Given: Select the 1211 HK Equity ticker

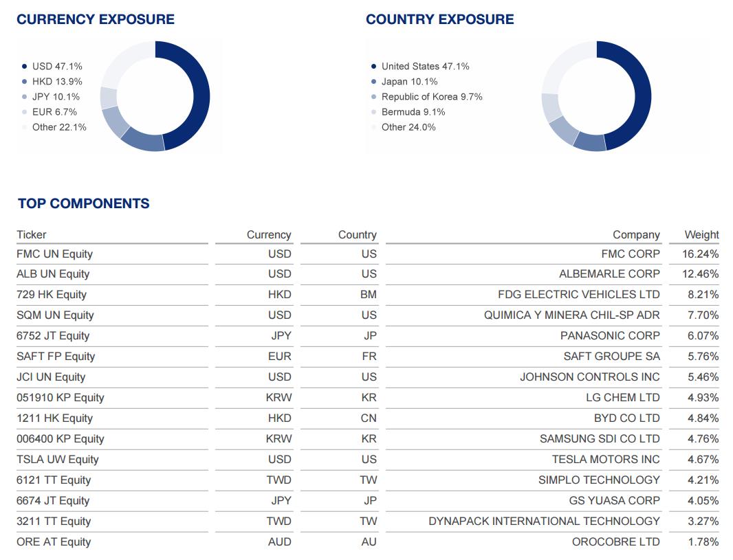Looking at the screenshot, I should pyautogui.click(x=55, y=418).
